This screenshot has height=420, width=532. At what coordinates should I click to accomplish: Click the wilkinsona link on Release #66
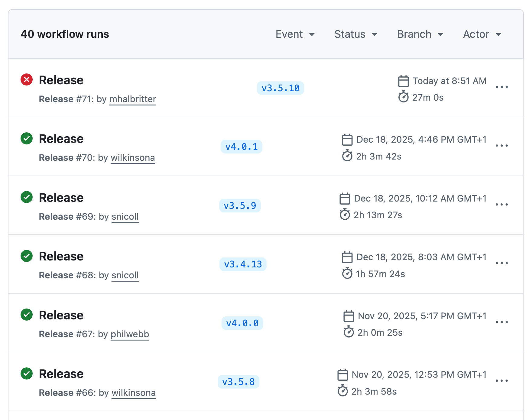click(134, 393)
